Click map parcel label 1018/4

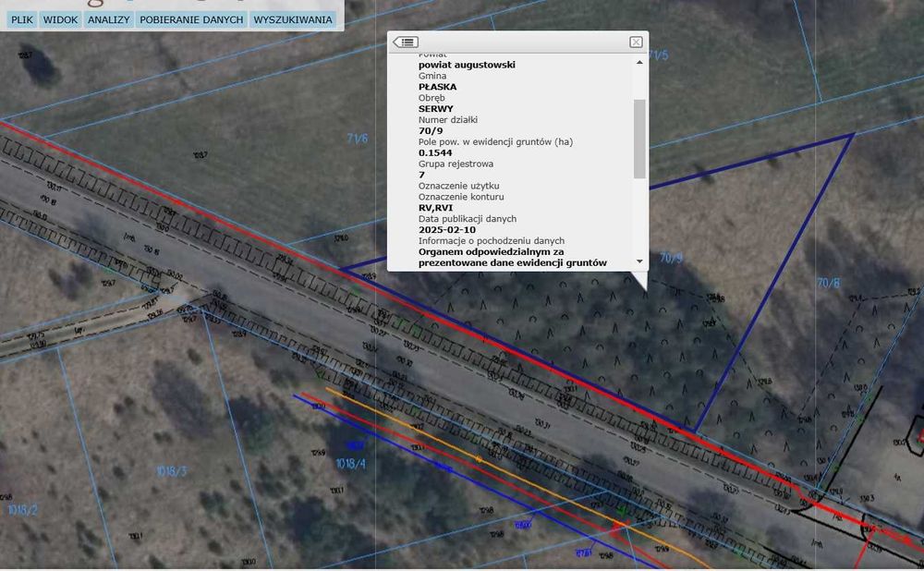click(x=350, y=464)
